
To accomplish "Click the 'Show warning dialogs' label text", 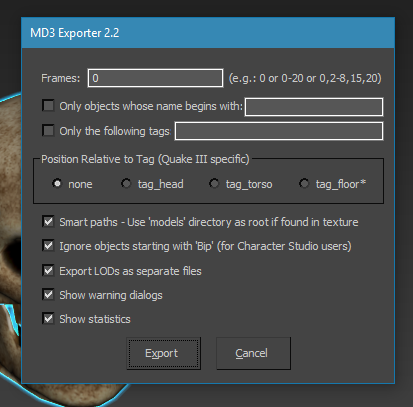I will click(x=111, y=295).
